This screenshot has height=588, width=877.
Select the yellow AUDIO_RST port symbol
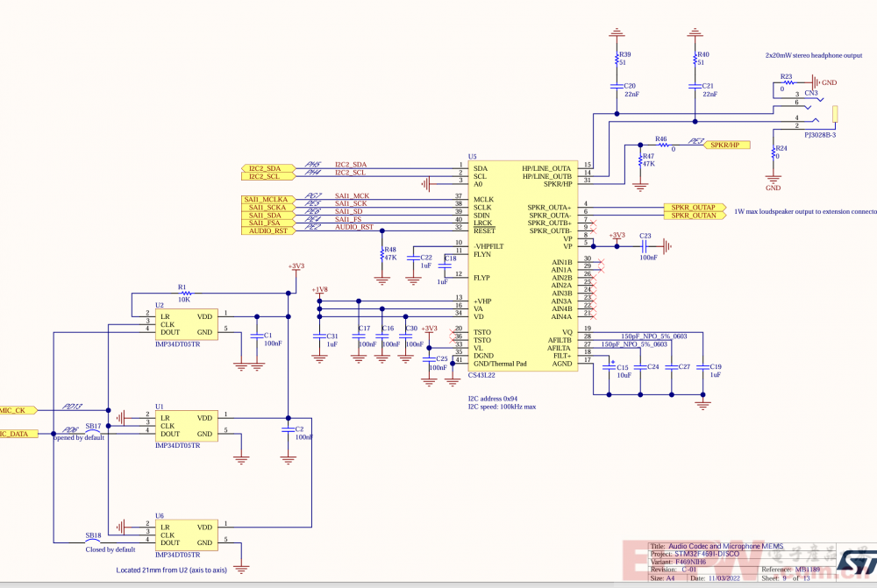[x=268, y=230]
